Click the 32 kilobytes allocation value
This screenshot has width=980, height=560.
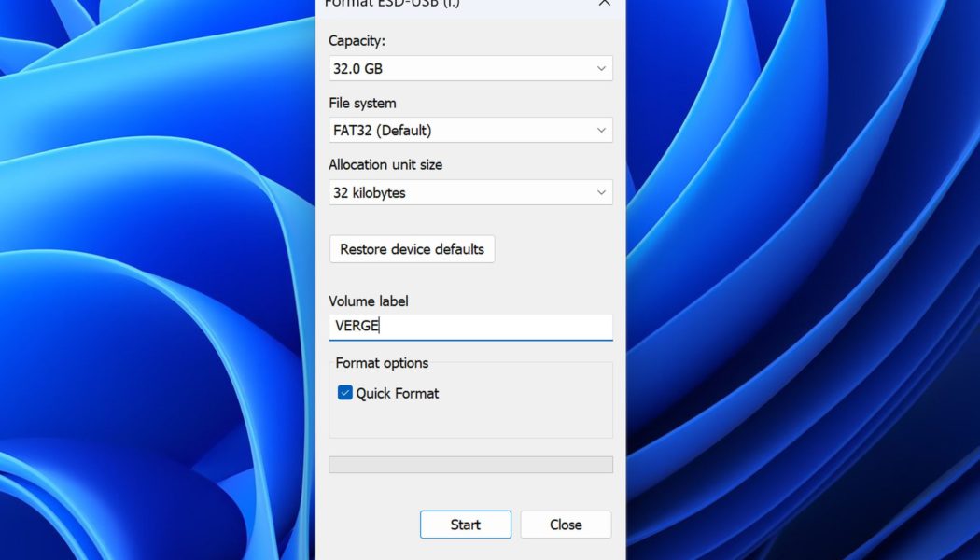[x=470, y=192]
